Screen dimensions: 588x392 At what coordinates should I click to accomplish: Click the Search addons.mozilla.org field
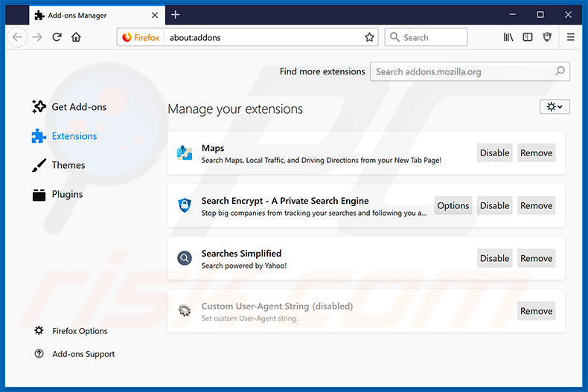(x=461, y=71)
